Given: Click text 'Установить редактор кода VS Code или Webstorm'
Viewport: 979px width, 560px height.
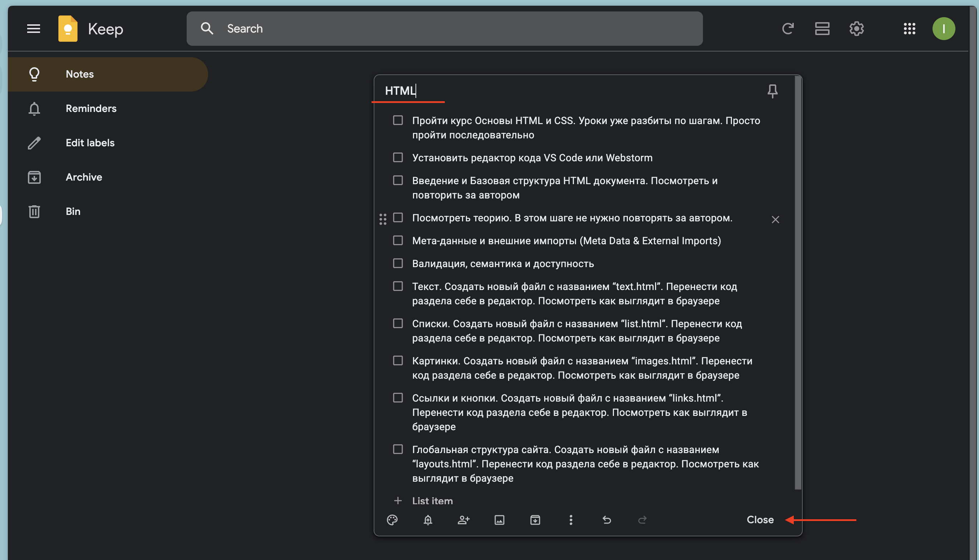Looking at the screenshot, I should 532,158.
